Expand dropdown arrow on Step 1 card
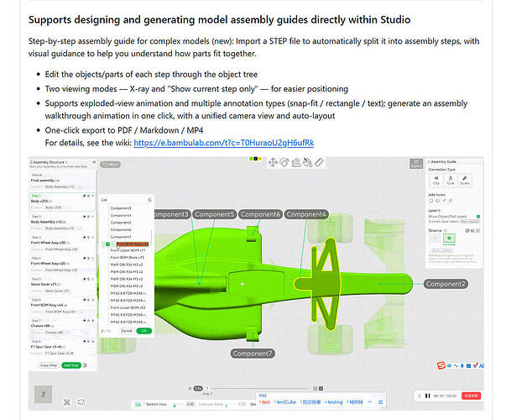Viewport: 532px width, 420px height. [x=93, y=196]
